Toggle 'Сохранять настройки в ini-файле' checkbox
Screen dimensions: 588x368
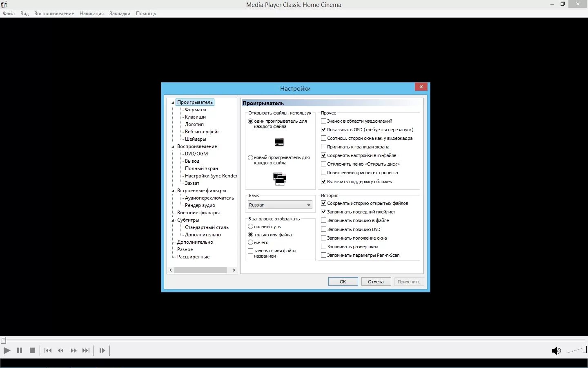[324, 155]
